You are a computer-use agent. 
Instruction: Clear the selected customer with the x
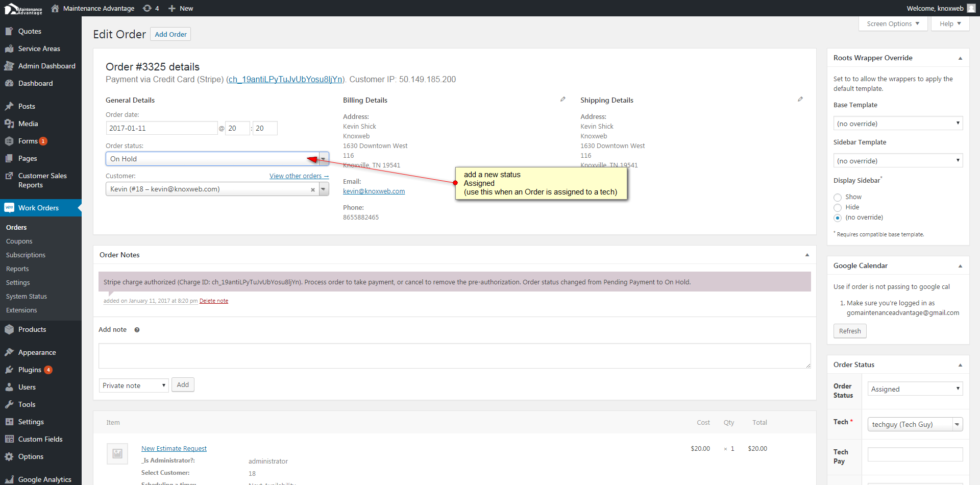click(313, 190)
